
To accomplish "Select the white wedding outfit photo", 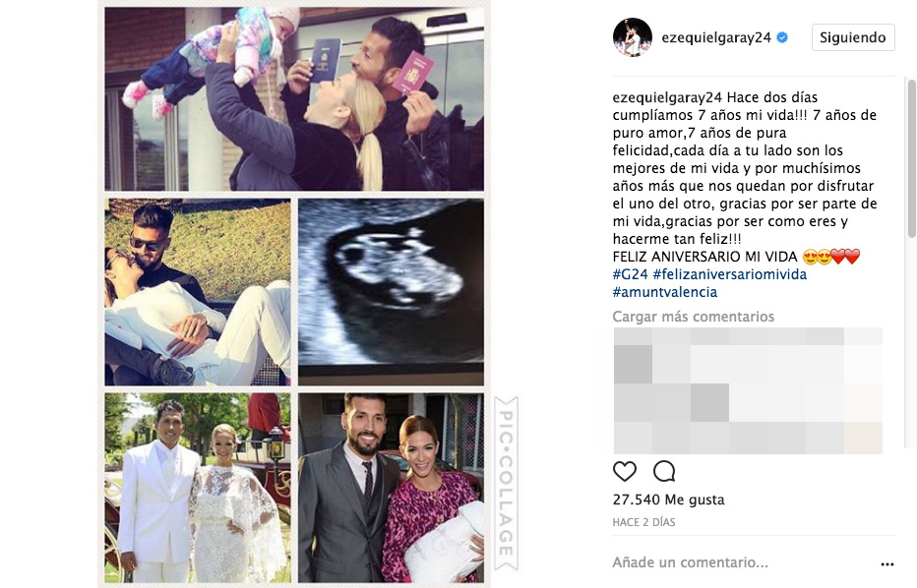I will 198,488.
